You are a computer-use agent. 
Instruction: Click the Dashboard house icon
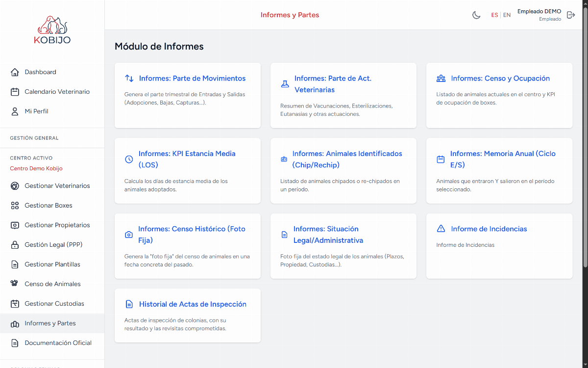[15, 72]
